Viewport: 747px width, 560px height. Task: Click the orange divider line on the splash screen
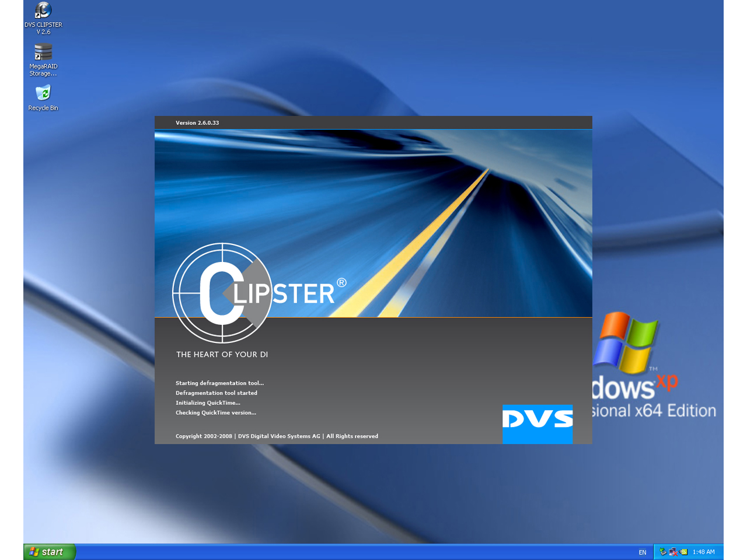(x=373, y=317)
